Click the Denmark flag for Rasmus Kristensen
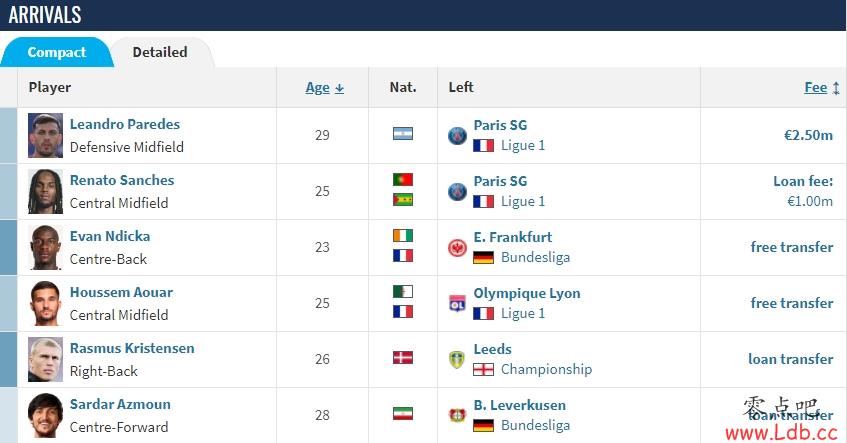 coord(403,358)
